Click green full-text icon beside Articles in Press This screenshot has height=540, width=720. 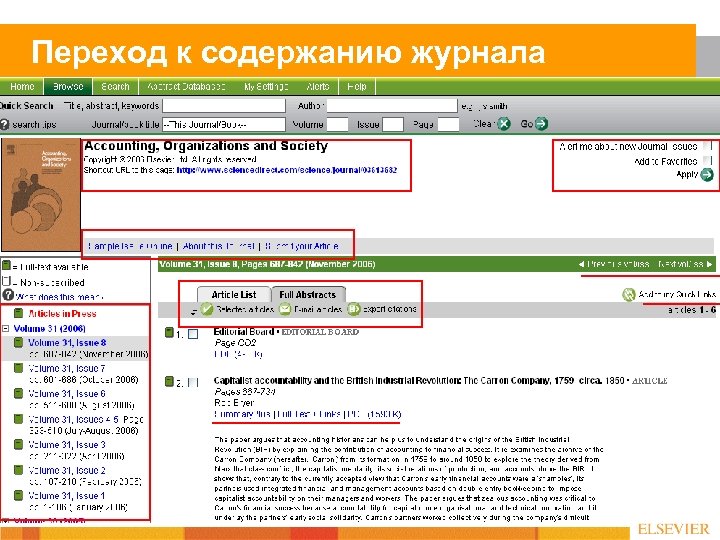(x=18, y=314)
